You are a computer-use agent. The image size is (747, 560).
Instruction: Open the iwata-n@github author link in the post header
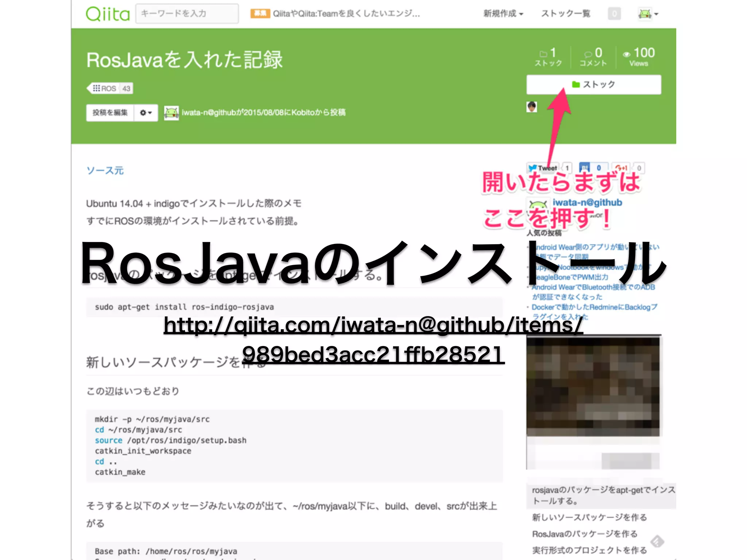pyautogui.click(x=209, y=113)
